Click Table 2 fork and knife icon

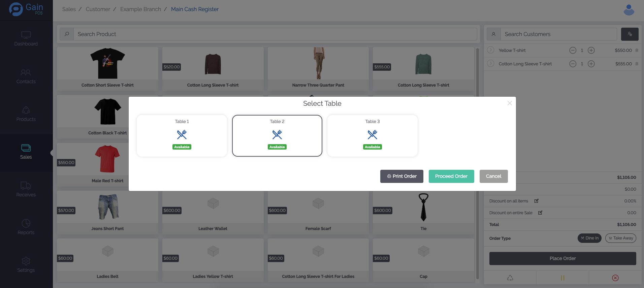pyautogui.click(x=277, y=135)
